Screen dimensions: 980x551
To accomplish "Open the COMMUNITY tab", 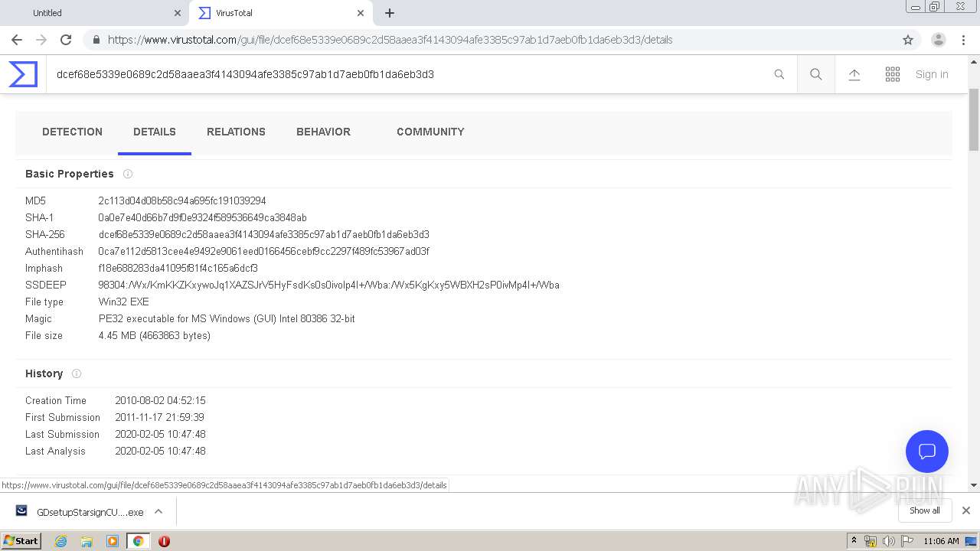I will 430,132.
